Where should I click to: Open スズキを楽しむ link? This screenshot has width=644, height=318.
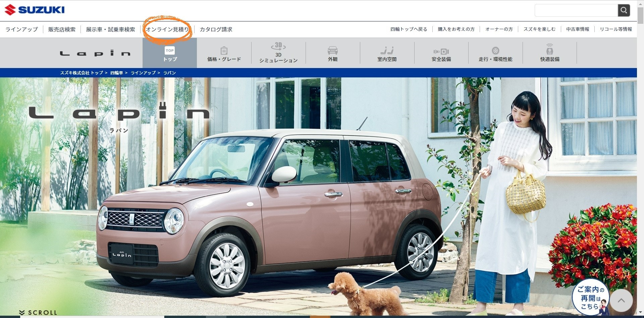click(x=540, y=29)
